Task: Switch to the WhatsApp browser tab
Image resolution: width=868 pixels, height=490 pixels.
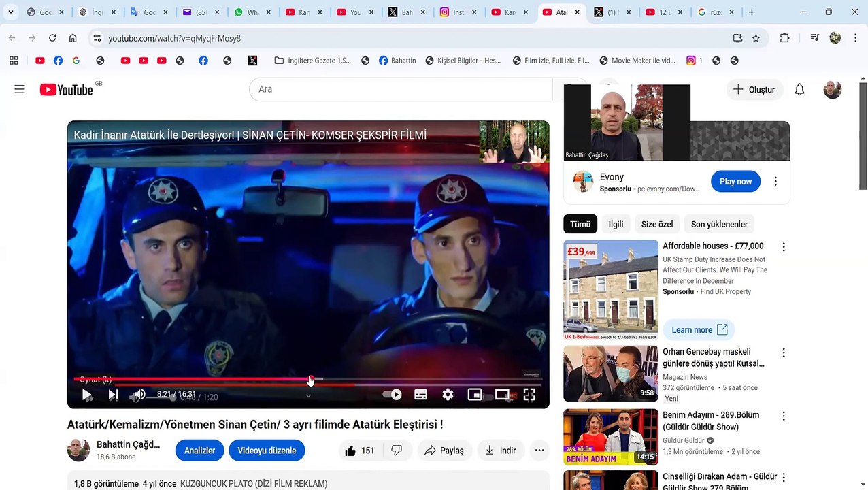Action: pos(246,12)
